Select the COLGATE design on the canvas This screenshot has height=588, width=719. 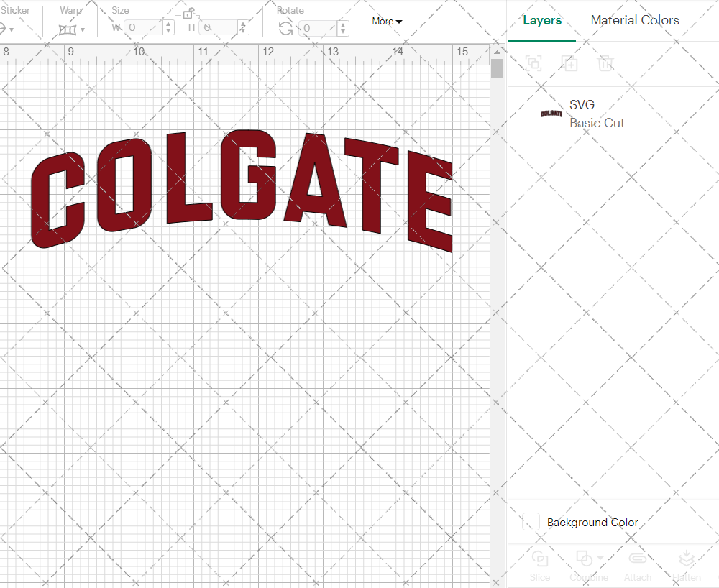[x=242, y=190]
